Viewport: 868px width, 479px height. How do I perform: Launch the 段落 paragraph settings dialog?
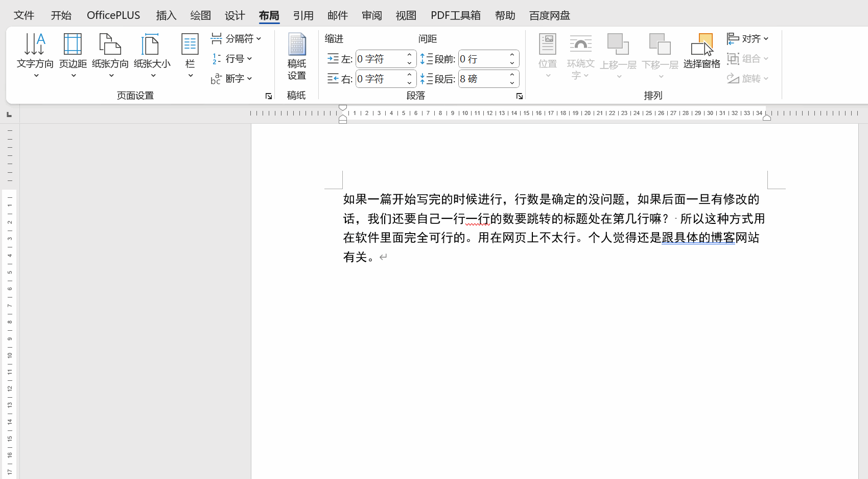point(520,96)
